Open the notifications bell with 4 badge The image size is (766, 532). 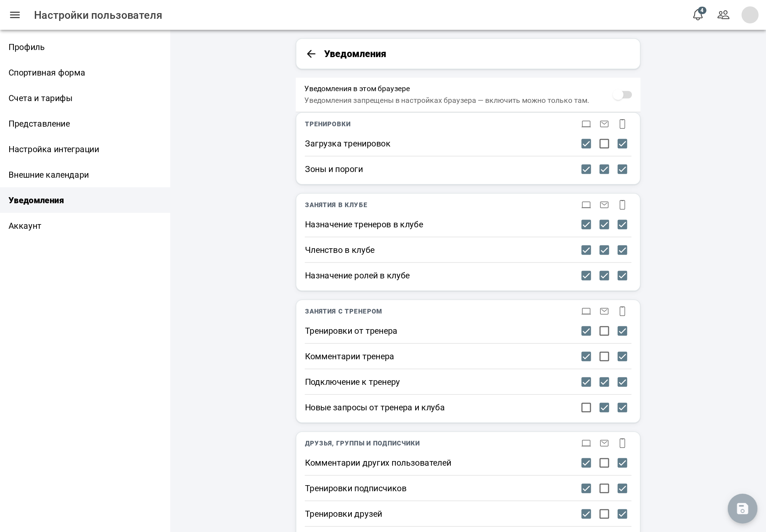698,14
